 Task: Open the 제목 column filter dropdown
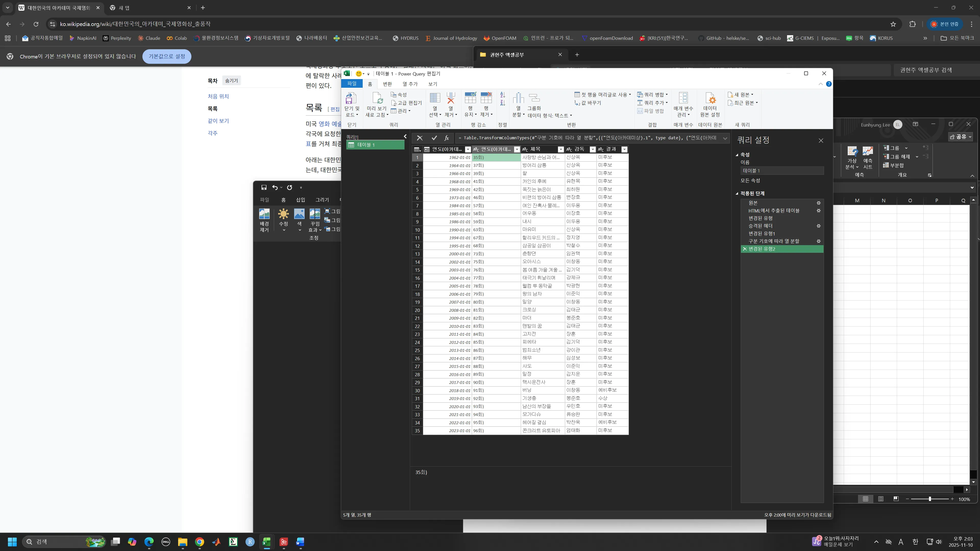560,149
